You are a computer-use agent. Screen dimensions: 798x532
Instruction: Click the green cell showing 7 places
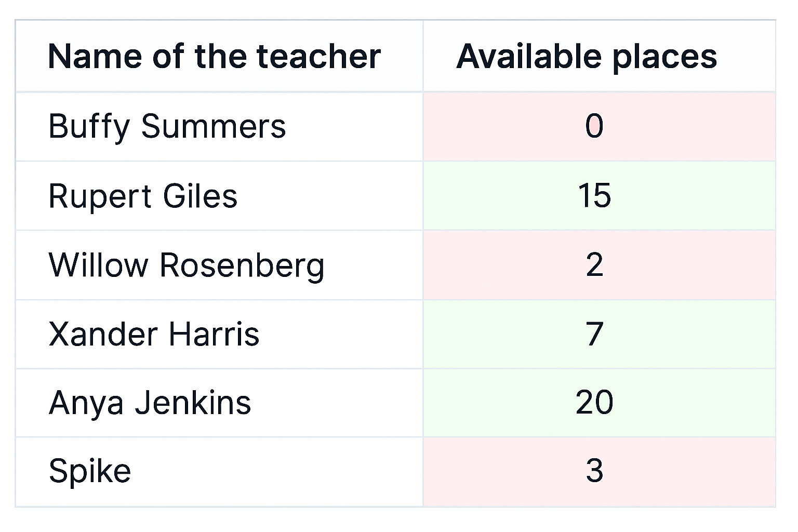pos(599,334)
